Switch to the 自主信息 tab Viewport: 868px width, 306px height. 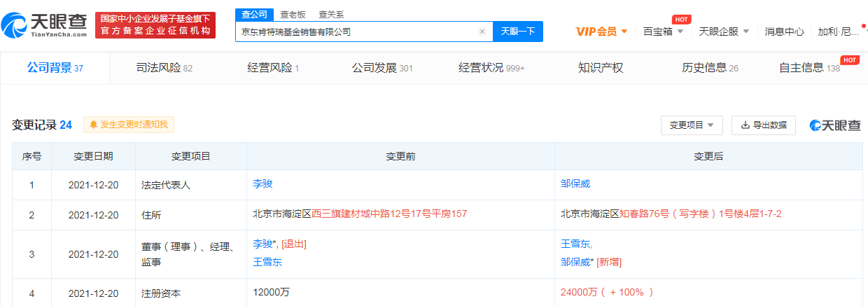(x=809, y=68)
